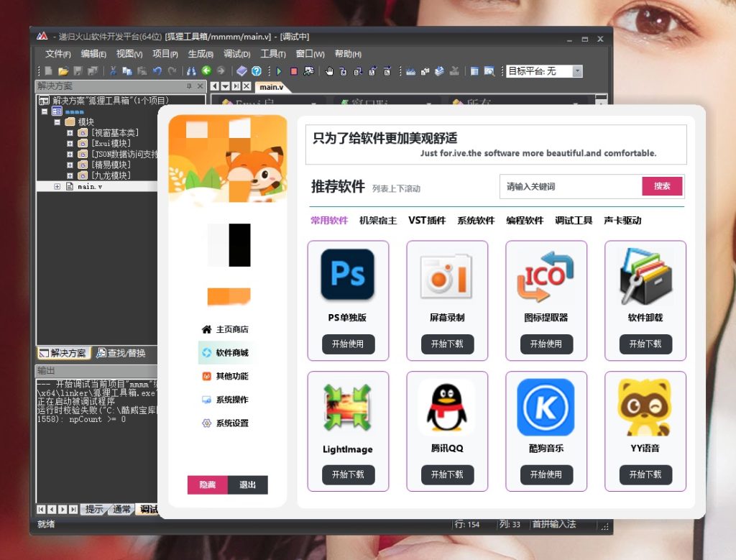The height and width of the screenshot is (560, 736).
Task: Click the step-into debug toolbar icon
Action: (x=343, y=71)
